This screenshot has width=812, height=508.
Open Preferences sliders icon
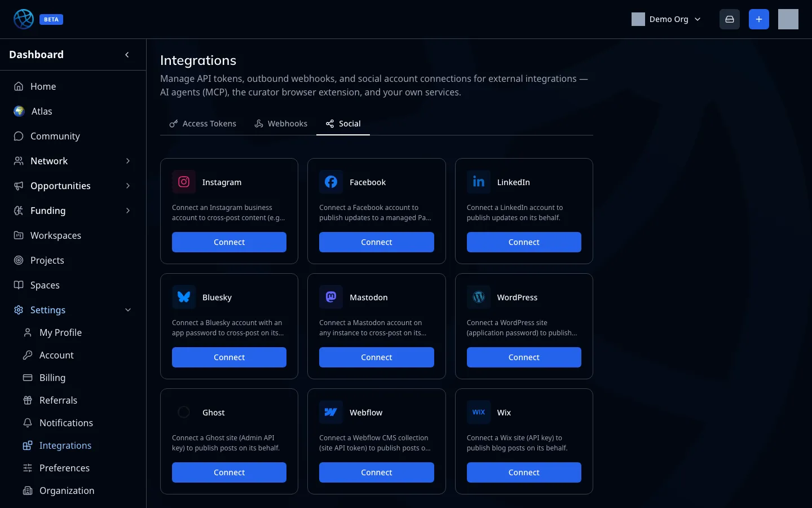[x=28, y=468]
